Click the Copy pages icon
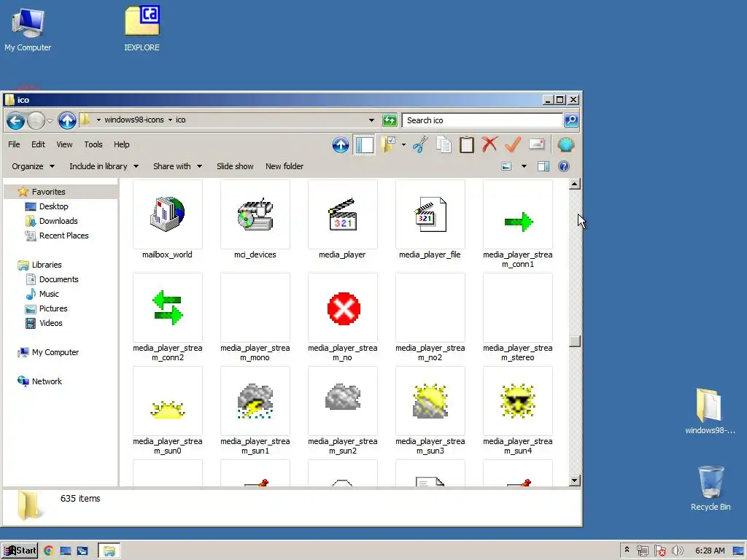The width and height of the screenshot is (747, 560). 444,145
